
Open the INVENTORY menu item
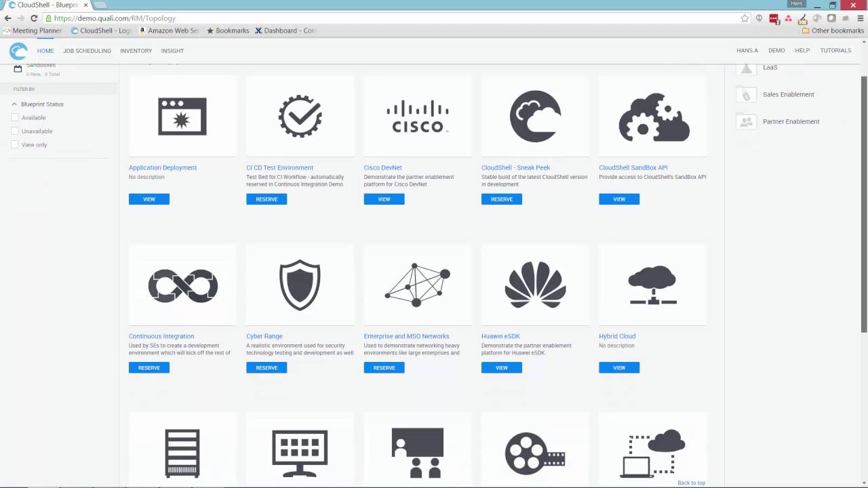(136, 51)
